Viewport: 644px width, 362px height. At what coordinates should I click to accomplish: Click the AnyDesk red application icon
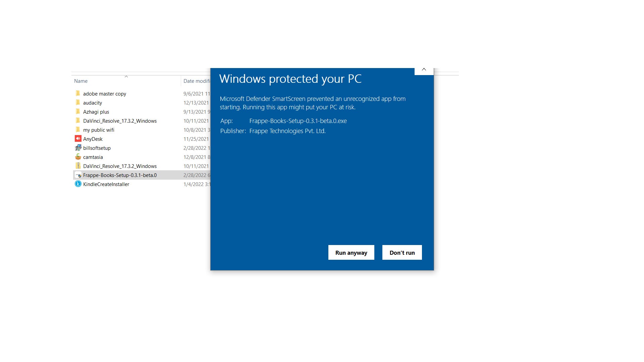click(x=78, y=139)
